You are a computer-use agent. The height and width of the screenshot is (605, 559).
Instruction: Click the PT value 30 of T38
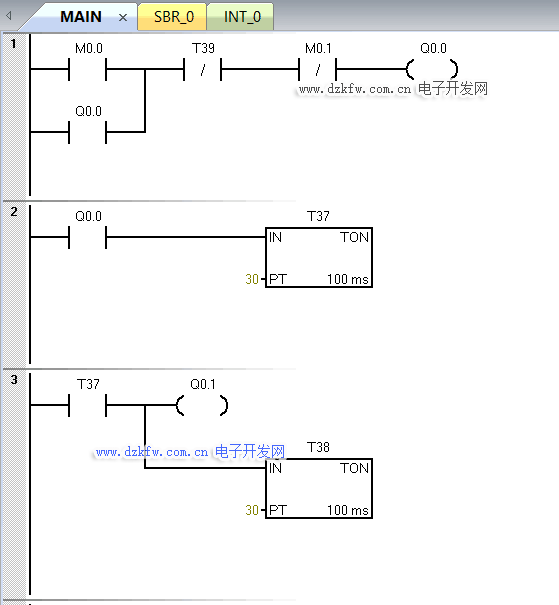(252, 510)
